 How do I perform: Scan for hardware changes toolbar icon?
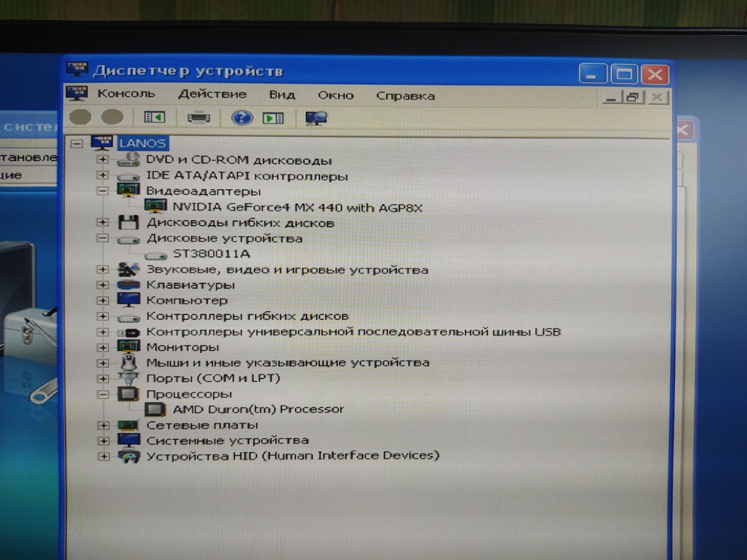click(316, 119)
